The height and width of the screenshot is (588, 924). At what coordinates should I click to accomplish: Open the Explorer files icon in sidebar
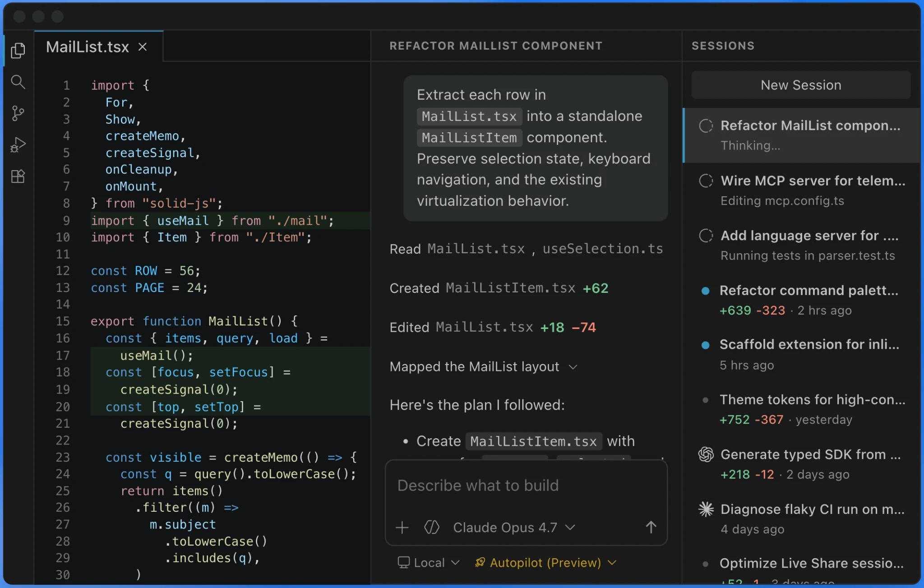18,50
